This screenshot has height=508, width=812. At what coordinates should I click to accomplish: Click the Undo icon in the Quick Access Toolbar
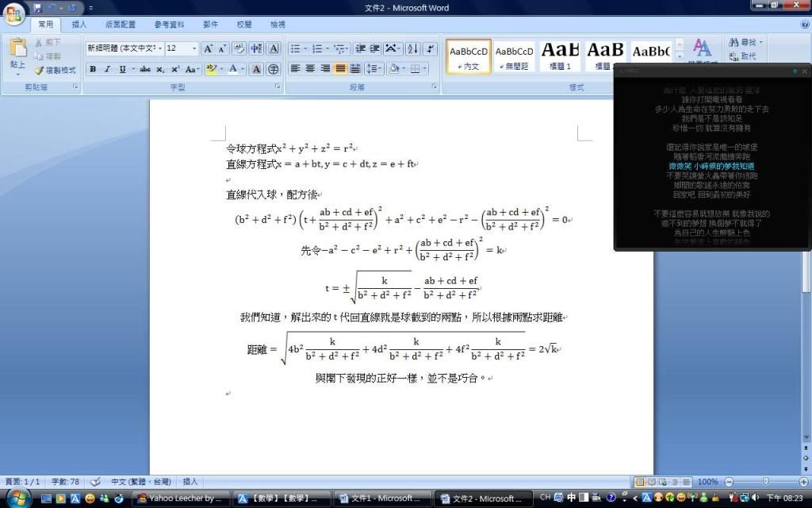(52, 8)
